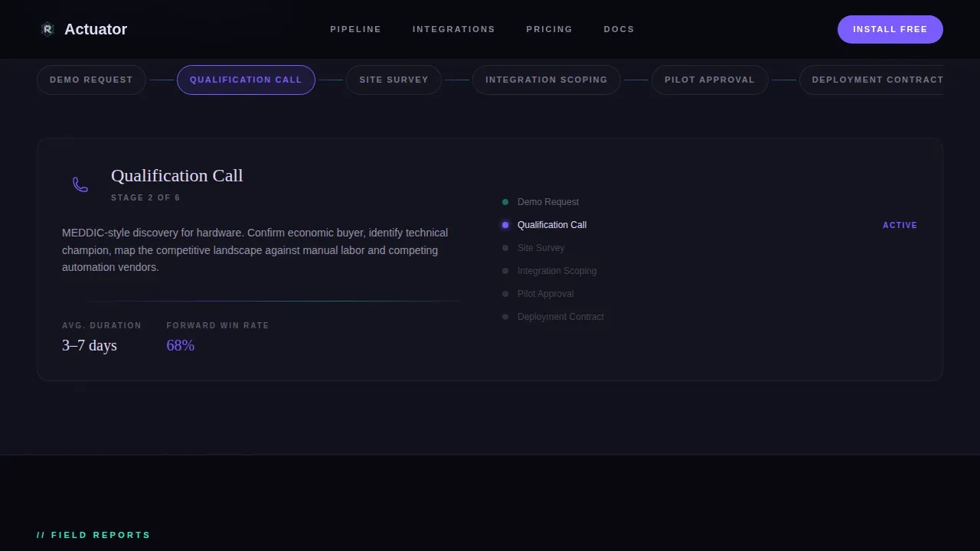Screen dimensions: 980x551
Task: Open the Integrations nav item
Action: (x=453, y=29)
